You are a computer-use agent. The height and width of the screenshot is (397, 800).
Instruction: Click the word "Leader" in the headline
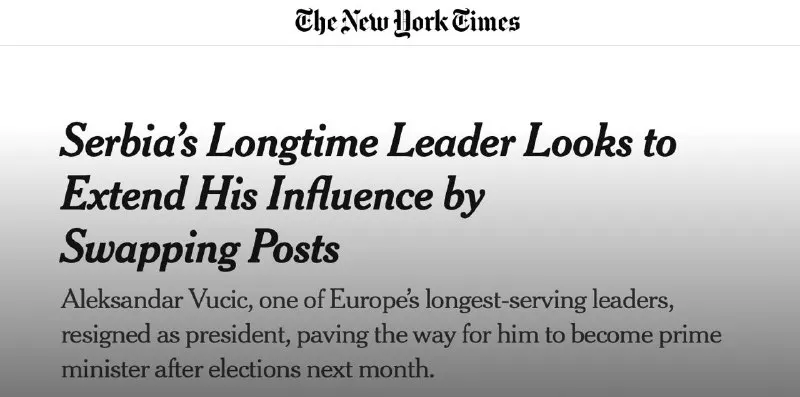[x=451, y=140]
